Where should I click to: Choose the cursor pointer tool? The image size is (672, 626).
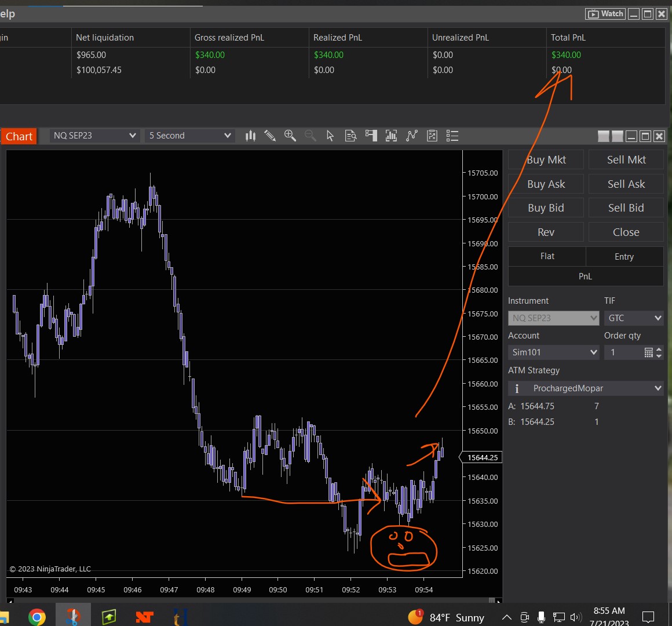point(330,136)
